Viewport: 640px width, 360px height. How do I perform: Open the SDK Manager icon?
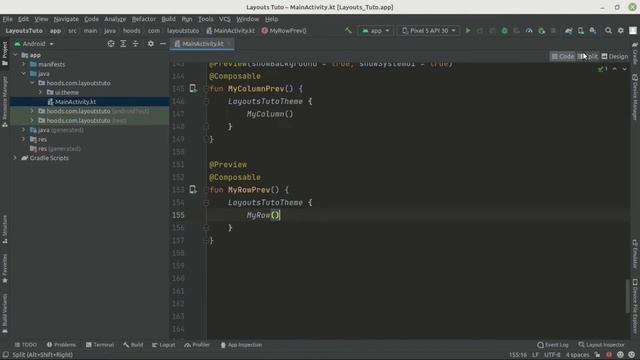click(x=593, y=31)
